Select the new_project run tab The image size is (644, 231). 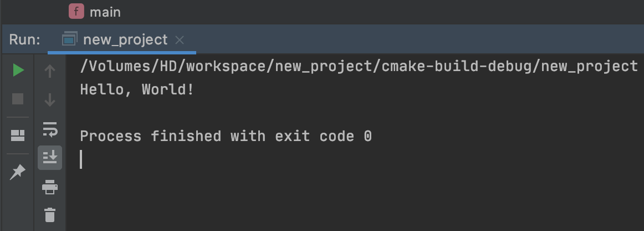click(125, 40)
